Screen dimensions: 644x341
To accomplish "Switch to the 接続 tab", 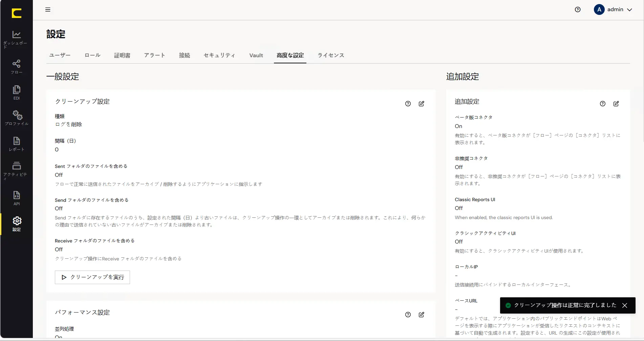I will coord(185,55).
